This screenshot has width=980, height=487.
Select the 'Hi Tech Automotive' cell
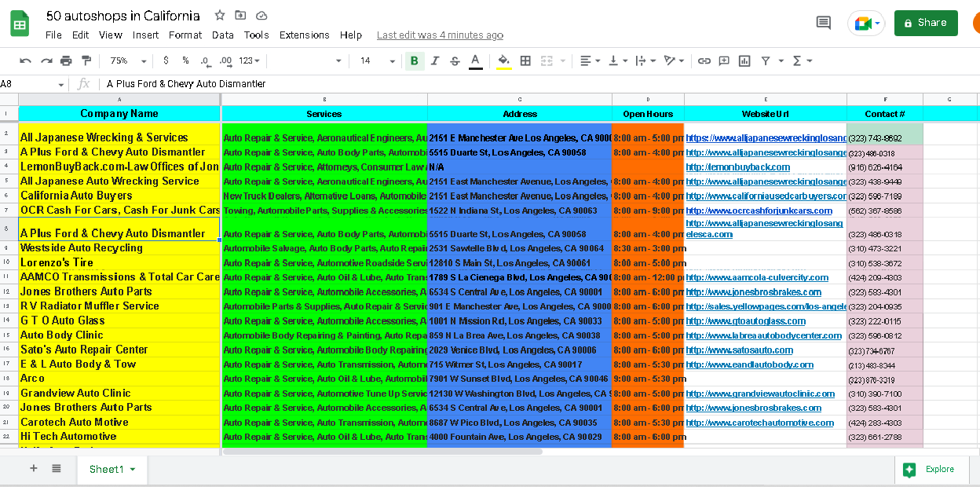119,436
